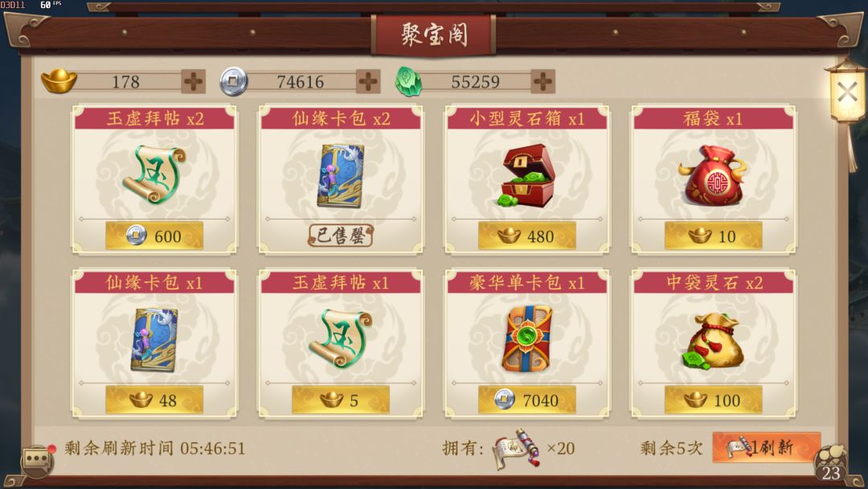Buy 仙缘卡包 x1 for 48 gold
The image size is (868, 489).
click(x=154, y=400)
